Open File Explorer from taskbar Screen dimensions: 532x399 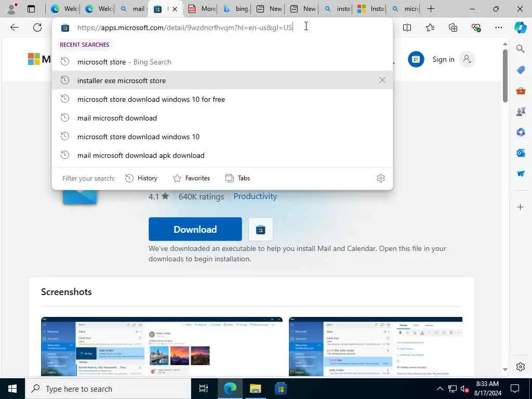coord(255,389)
